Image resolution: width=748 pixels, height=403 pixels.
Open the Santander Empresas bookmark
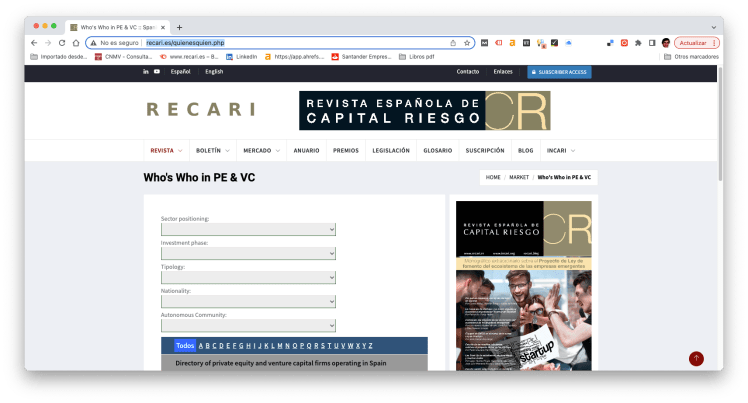pyautogui.click(x=362, y=57)
